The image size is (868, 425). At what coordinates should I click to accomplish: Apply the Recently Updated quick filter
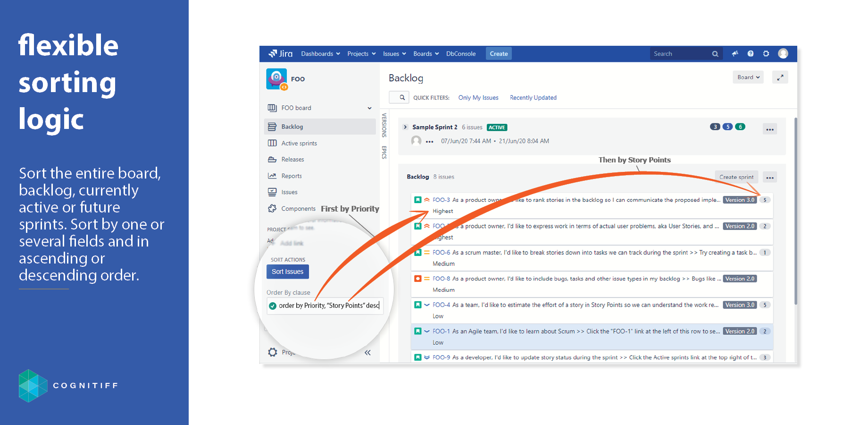point(533,98)
